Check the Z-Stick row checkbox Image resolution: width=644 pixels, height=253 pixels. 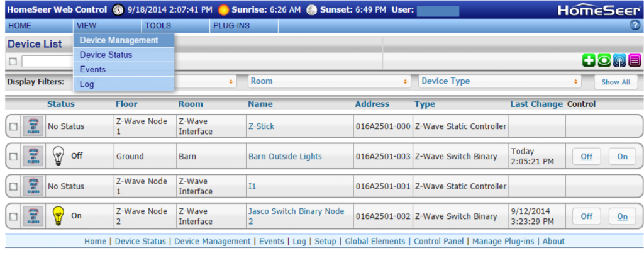tap(13, 126)
